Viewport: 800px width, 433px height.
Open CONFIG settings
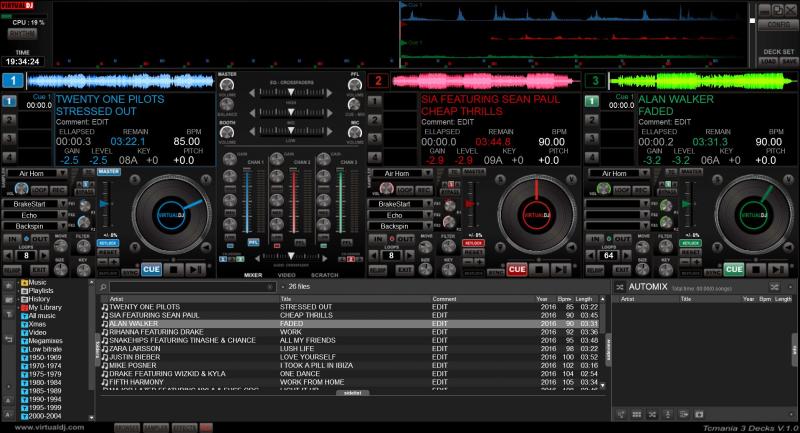778,24
